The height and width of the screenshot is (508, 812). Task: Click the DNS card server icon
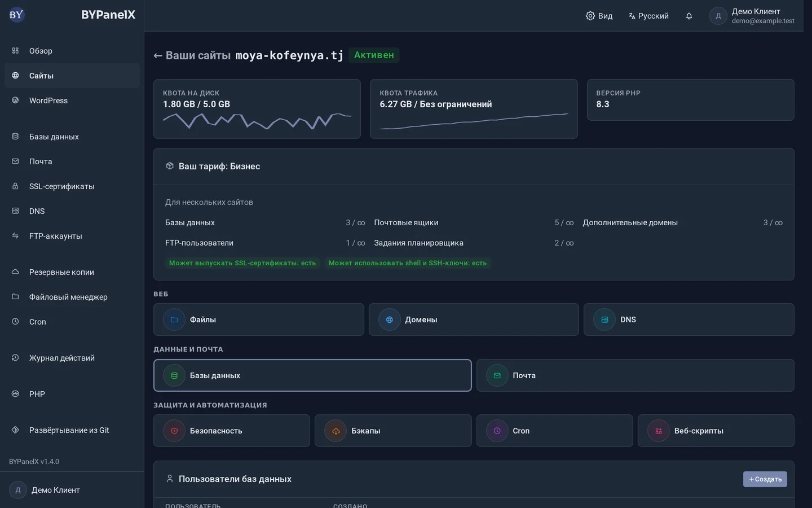coord(604,319)
